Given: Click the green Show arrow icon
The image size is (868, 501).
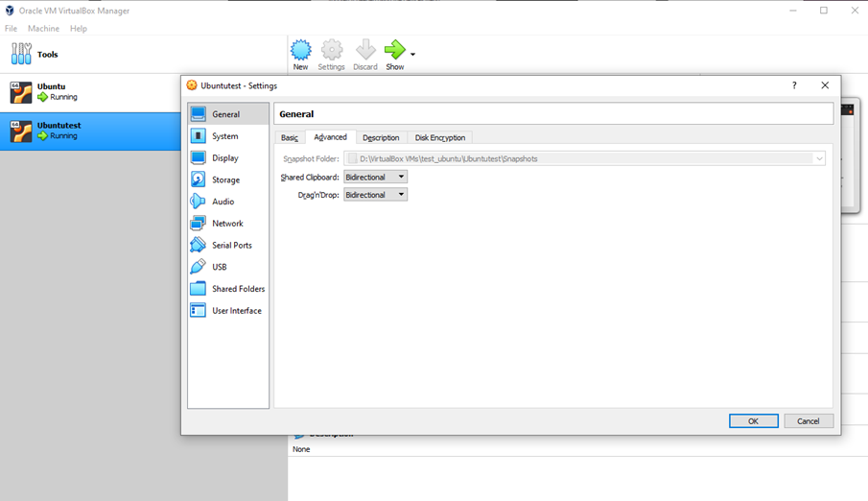Looking at the screenshot, I should 395,50.
